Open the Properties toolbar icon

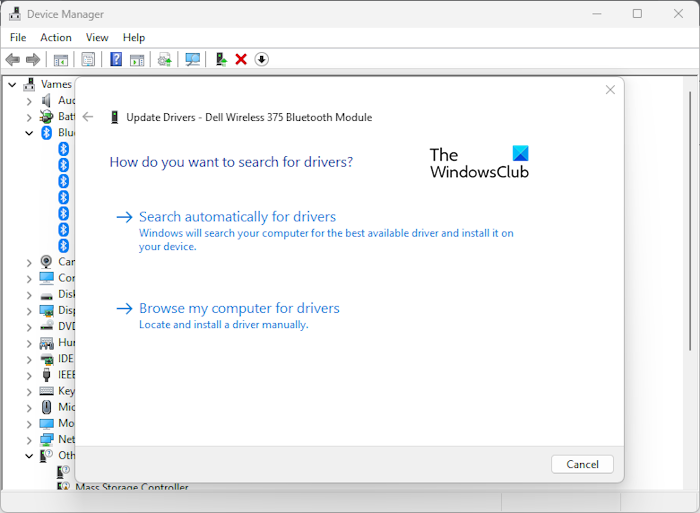(88, 59)
